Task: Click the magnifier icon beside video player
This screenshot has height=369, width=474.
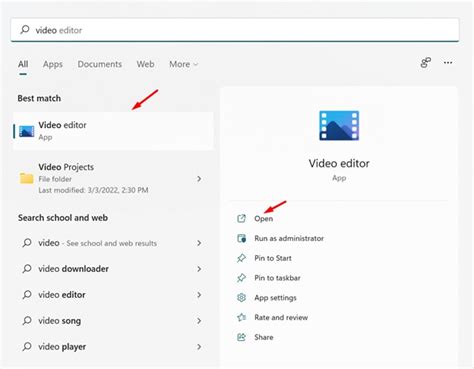Action: pos(27,347)
